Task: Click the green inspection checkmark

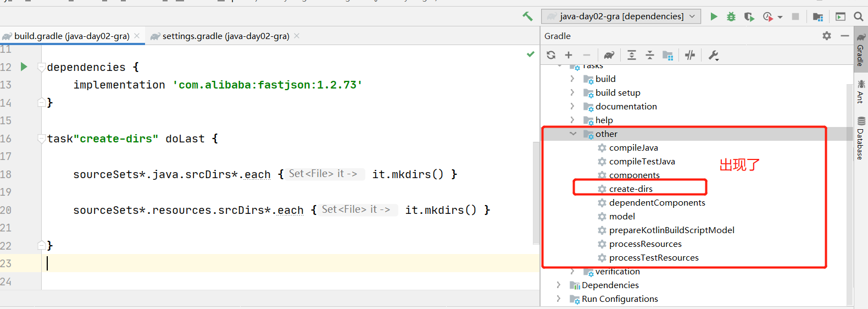Action: point(530,54)
